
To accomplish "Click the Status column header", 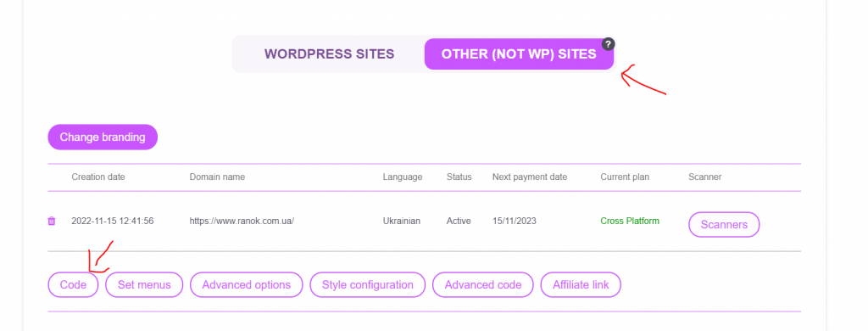I will 459,177.
